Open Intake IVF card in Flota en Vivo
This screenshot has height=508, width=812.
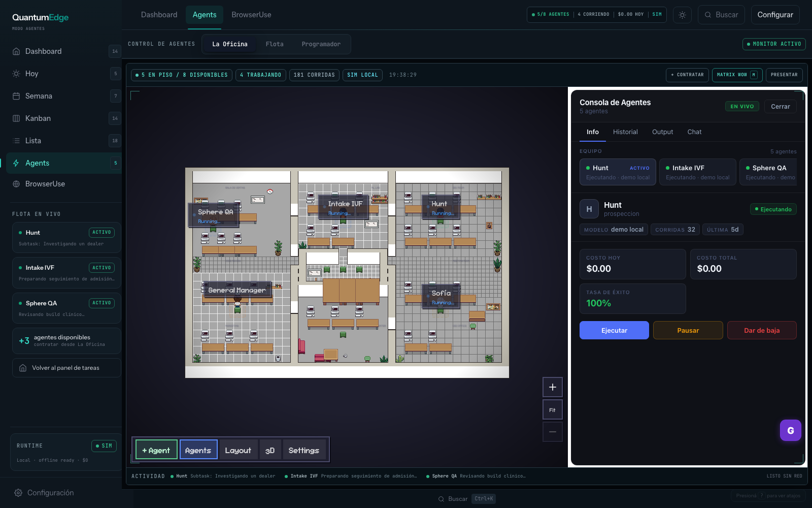pos(66,273)
